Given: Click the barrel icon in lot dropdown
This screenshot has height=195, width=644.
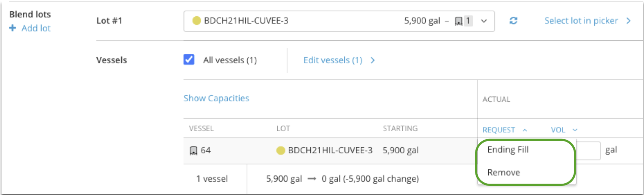Looking at the screenshot, I should [x=458, y=21].
